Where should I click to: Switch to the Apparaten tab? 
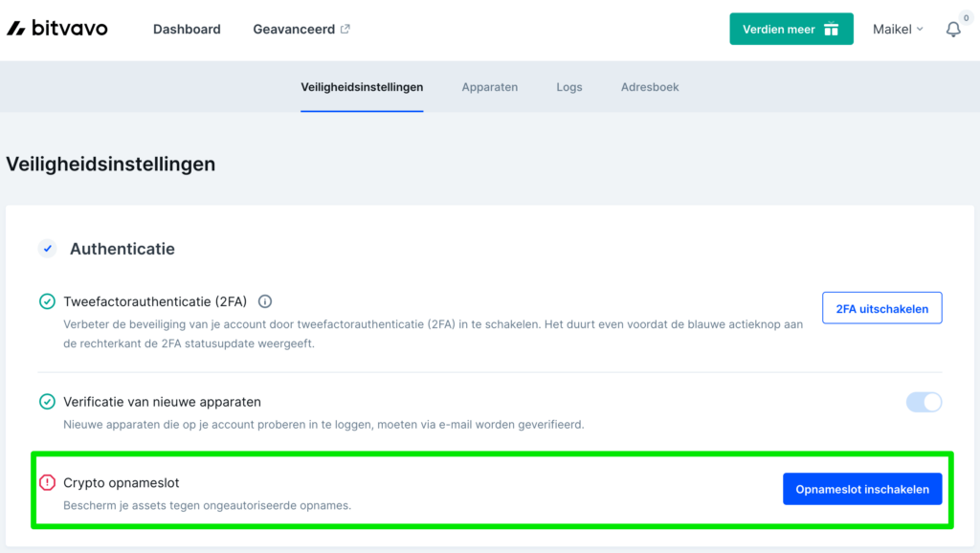[x=489, y=86]
